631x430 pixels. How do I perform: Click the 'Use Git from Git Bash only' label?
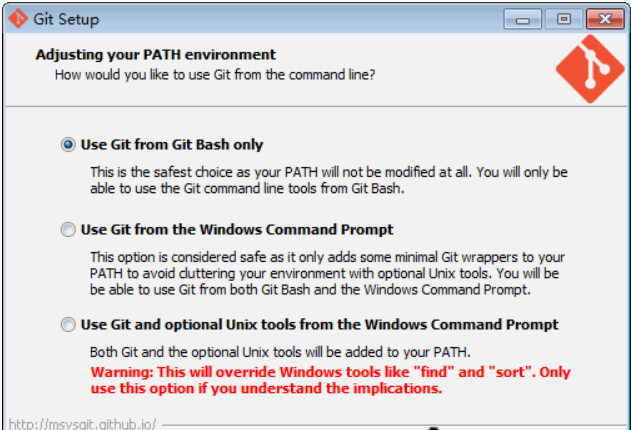click(x=171, y=145)
